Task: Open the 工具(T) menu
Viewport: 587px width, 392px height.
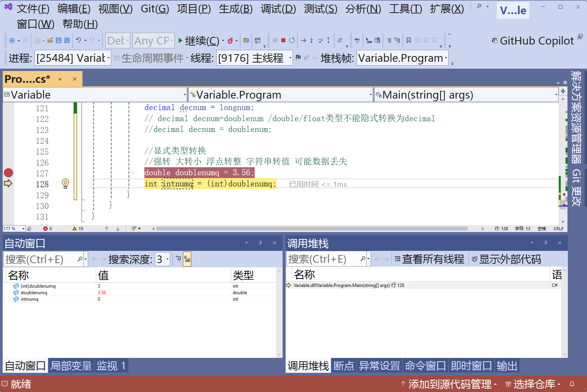Action: point(405,9)
